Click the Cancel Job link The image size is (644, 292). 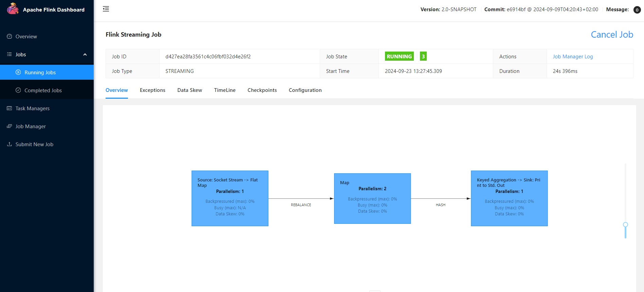click(x=612, y=35)
